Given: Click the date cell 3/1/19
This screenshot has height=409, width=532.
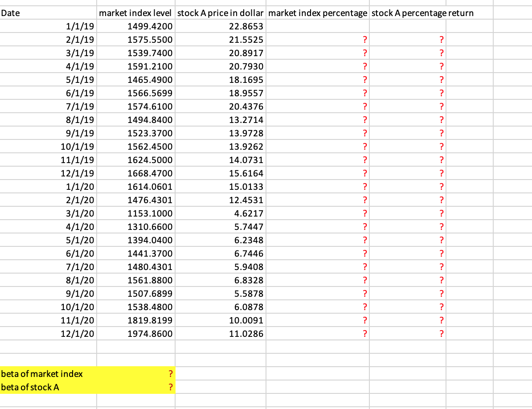Looking at the screenshot, I should point(48,53).
